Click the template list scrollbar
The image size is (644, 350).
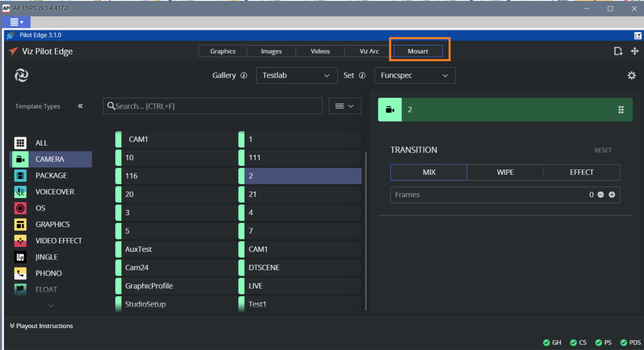click(x=366, y=231)
